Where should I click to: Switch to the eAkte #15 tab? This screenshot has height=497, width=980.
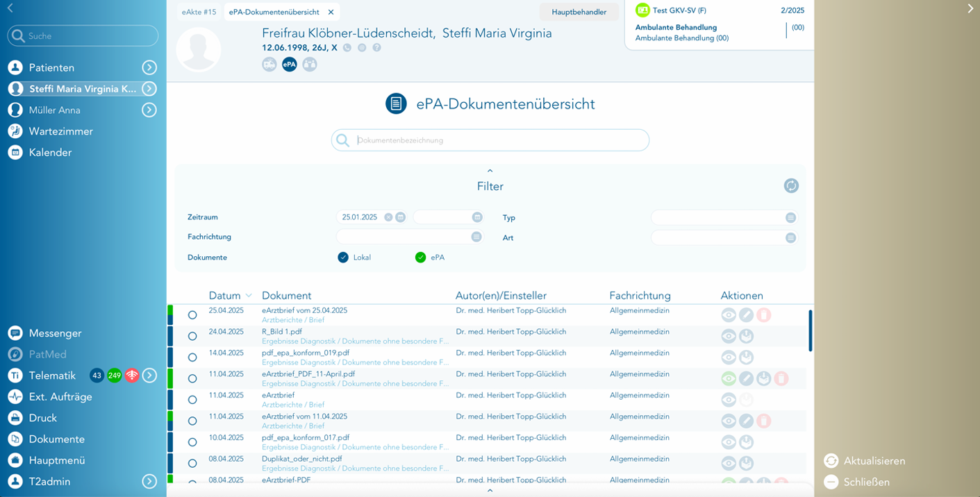[x=199, y=12]
